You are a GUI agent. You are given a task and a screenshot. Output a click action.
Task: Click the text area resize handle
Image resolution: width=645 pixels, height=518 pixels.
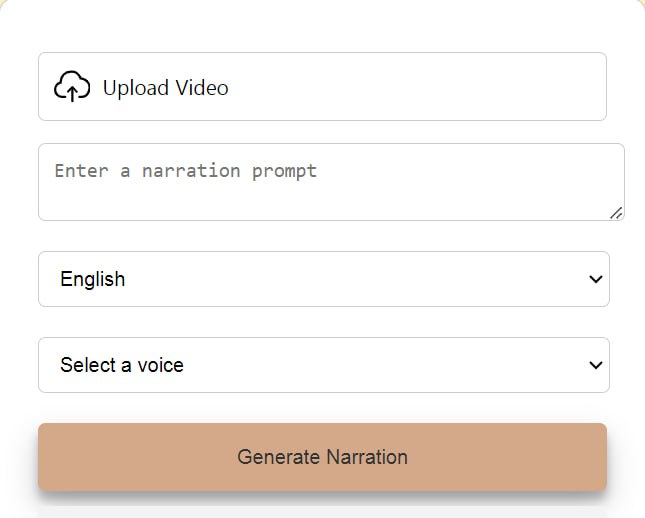pyautogui.click(x=616, y=212)
